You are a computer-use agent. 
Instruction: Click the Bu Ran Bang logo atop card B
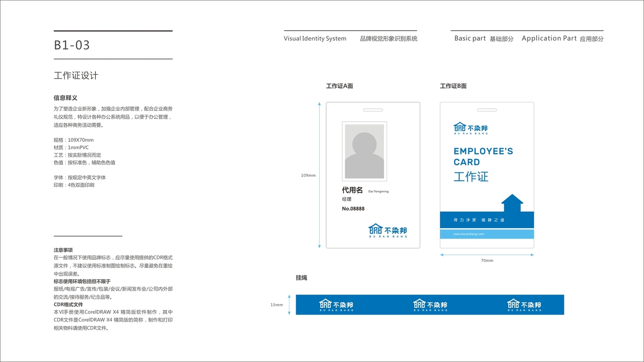click(x=471, y=128)
